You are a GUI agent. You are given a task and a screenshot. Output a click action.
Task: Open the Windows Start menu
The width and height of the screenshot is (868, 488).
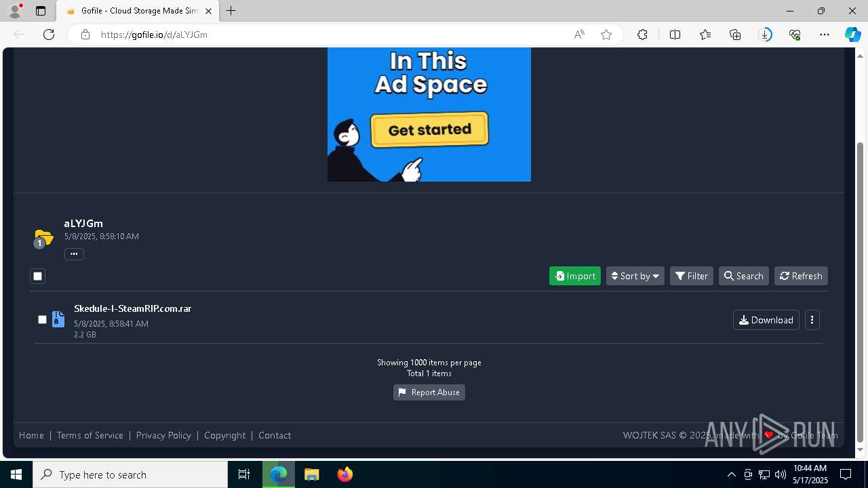pyautogui.click(x=16, y=474)
